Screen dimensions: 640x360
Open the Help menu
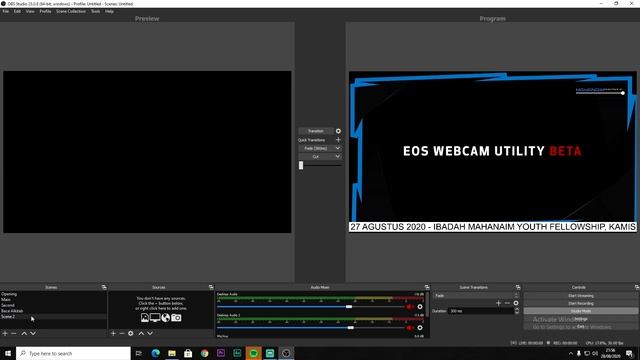[x=109, y=11]
